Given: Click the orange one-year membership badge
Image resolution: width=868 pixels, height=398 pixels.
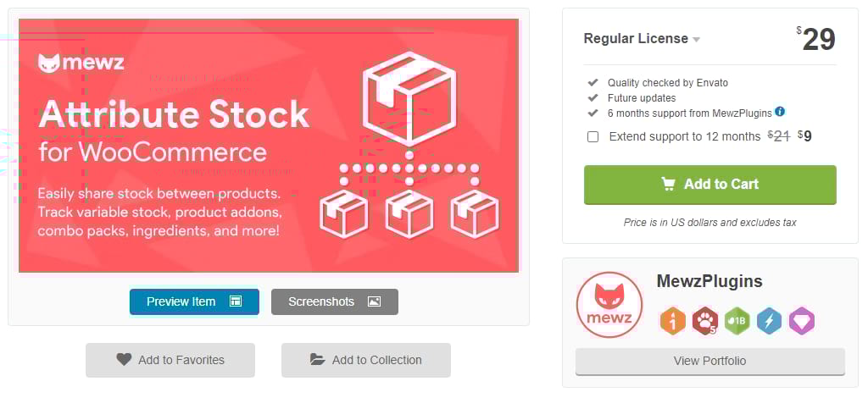Looking at the screenshot, I should 672,321.
